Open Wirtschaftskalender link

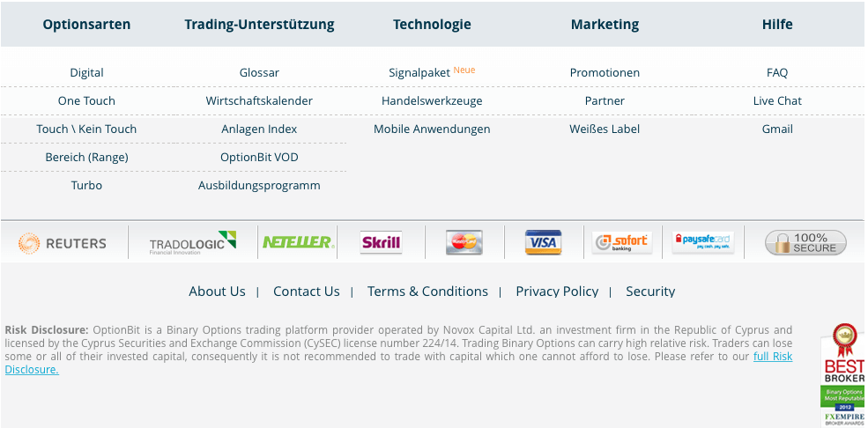(x=259, y=100)
